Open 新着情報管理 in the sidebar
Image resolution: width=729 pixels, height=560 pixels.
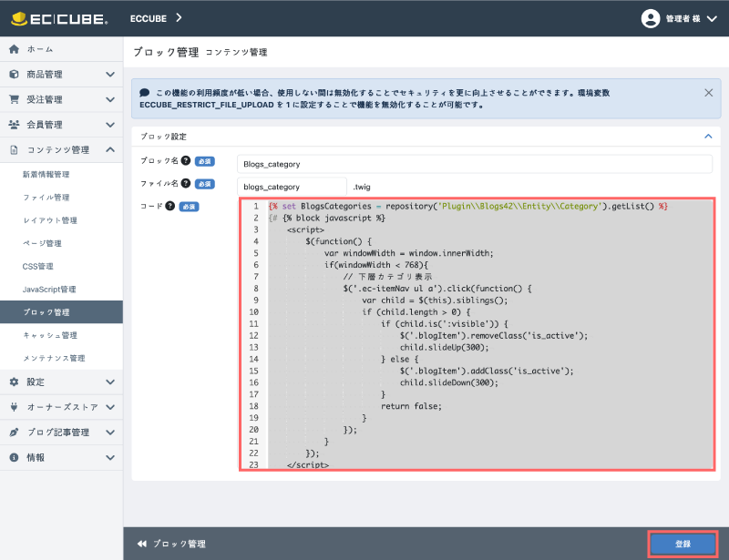pyautogui.click(x=46, y=174)
